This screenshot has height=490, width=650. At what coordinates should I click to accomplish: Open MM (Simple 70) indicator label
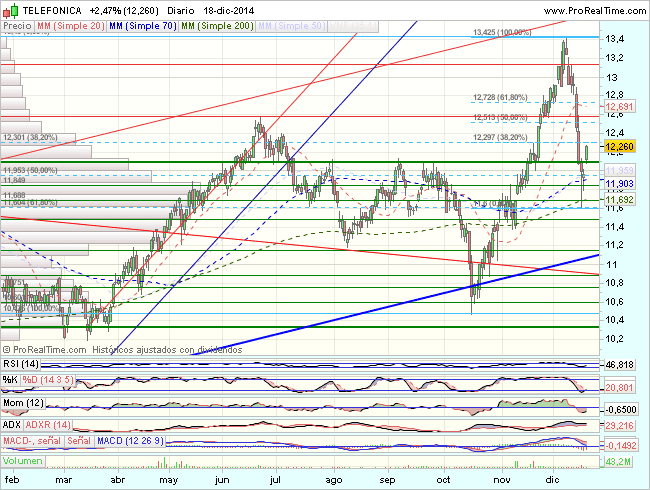pyautogui.click(x=143, y=26)
